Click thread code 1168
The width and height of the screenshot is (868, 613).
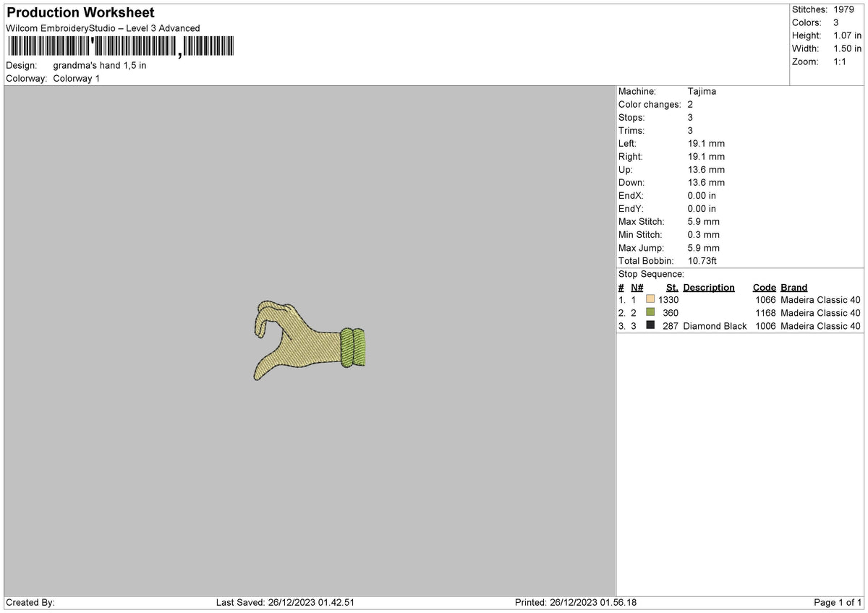[x=765, y=312]
